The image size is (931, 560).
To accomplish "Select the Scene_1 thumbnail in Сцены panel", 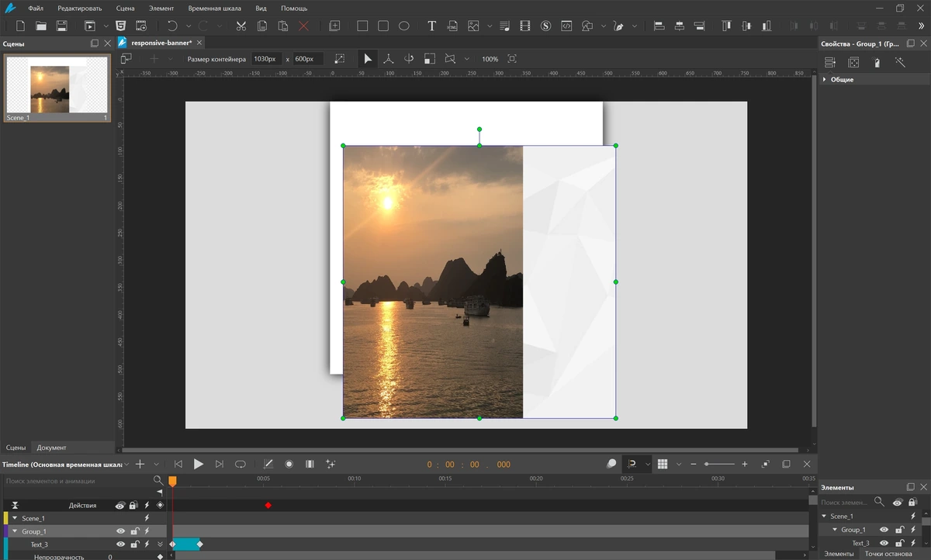I will [56, 88].
